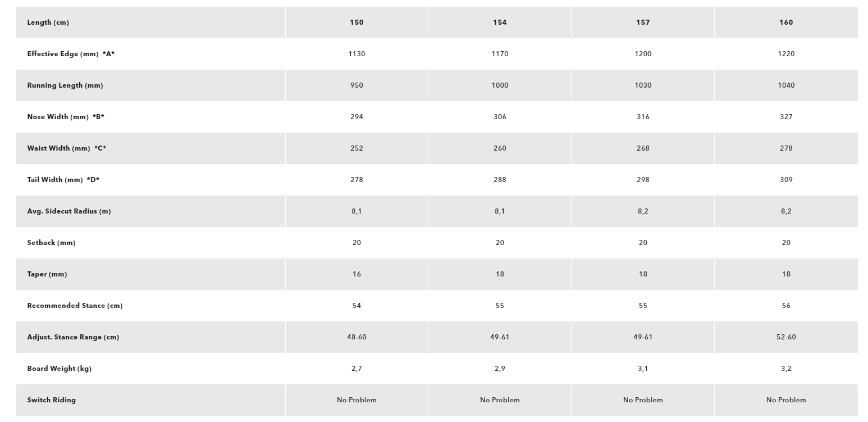
Task: Click the 327 nose width value
Action: coord(786,117)
